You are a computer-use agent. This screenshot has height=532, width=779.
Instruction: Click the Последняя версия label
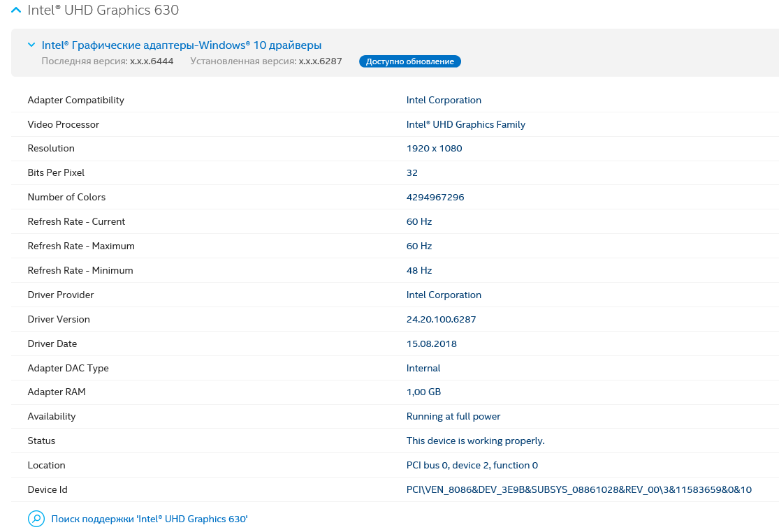[85, 61]
